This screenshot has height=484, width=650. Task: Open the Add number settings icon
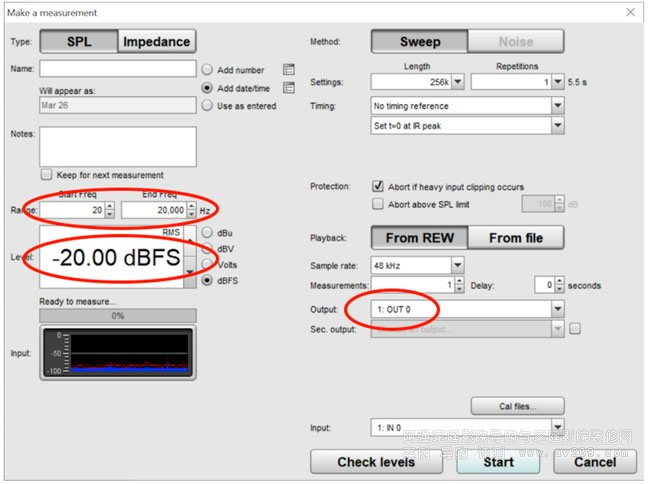(x=289, y=70)
